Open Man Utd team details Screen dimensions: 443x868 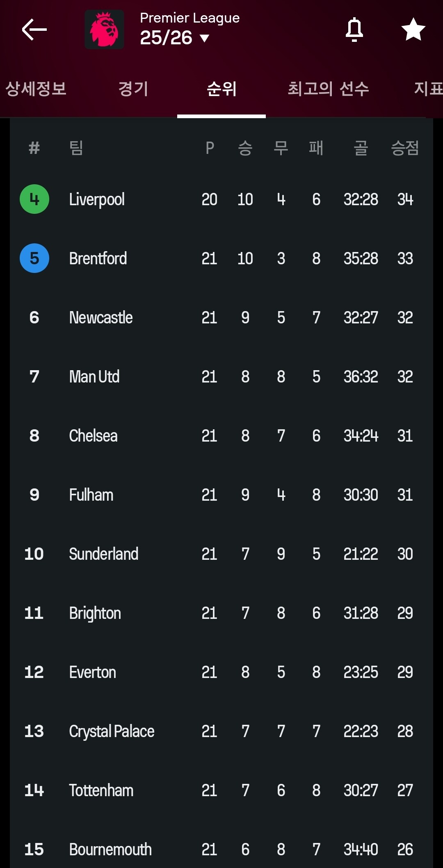[94, 377]
